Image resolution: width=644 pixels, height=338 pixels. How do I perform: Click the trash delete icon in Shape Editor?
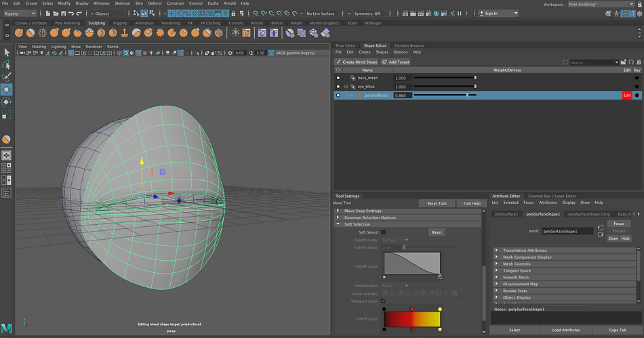tap(639, 62)
